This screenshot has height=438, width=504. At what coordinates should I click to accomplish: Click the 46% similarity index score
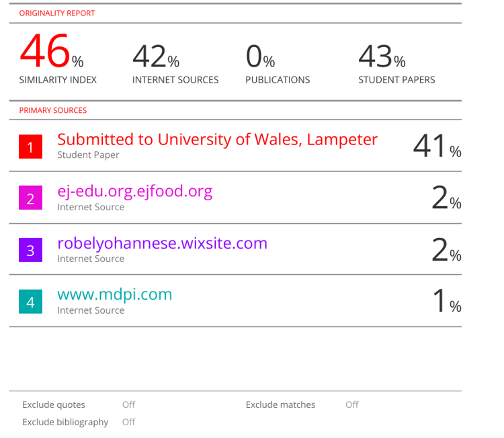pyautogui.click(x=51, y=55)
